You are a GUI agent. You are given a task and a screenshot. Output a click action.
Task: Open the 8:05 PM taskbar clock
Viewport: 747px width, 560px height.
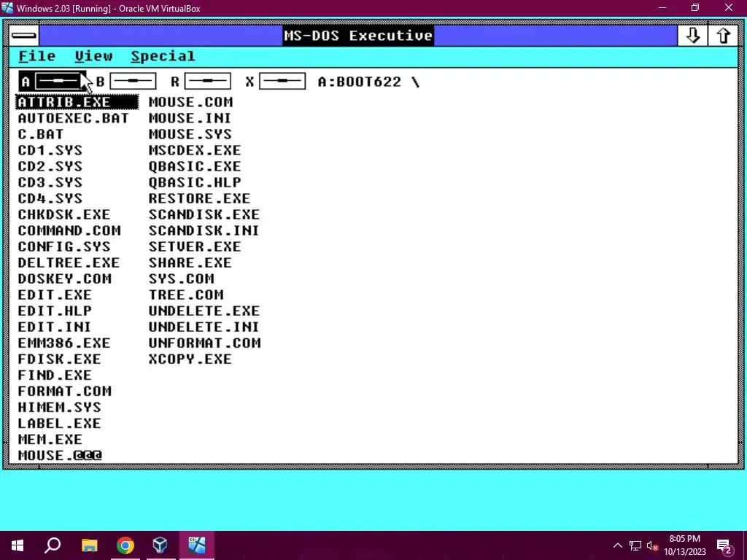tap(684, 545)
